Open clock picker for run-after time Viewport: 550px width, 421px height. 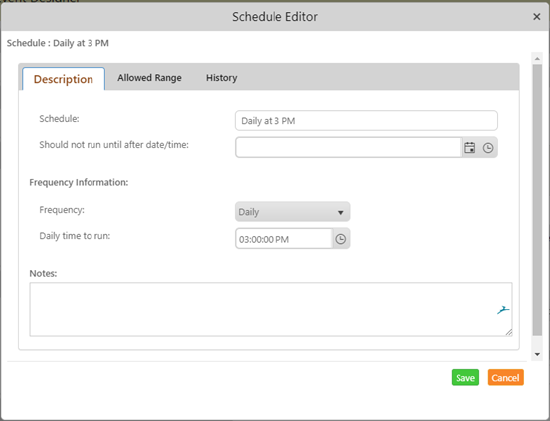pos(488,148)
